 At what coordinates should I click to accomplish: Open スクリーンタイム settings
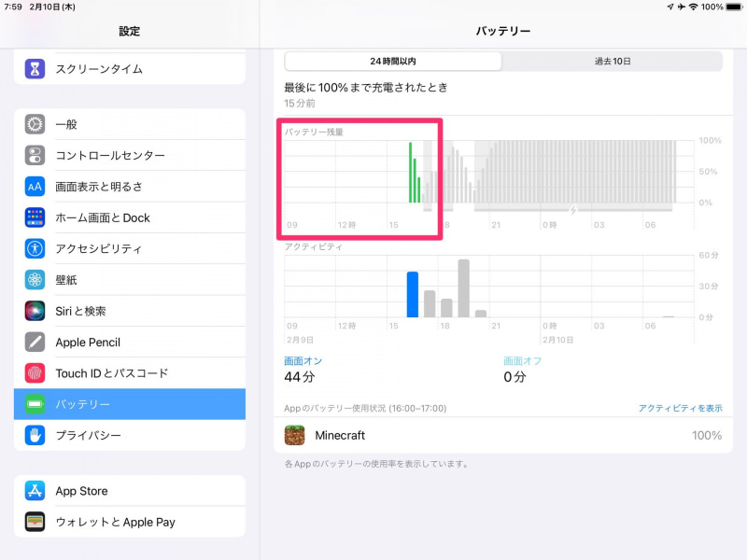[130, 69]
